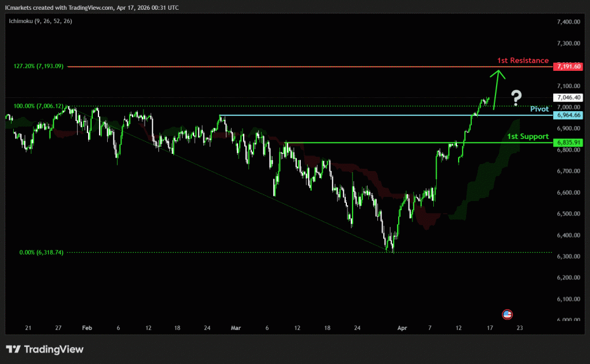Click the Feb marker on time axis
The height and width of the screenshot is (364, 590).
click(x=87, y=328)
